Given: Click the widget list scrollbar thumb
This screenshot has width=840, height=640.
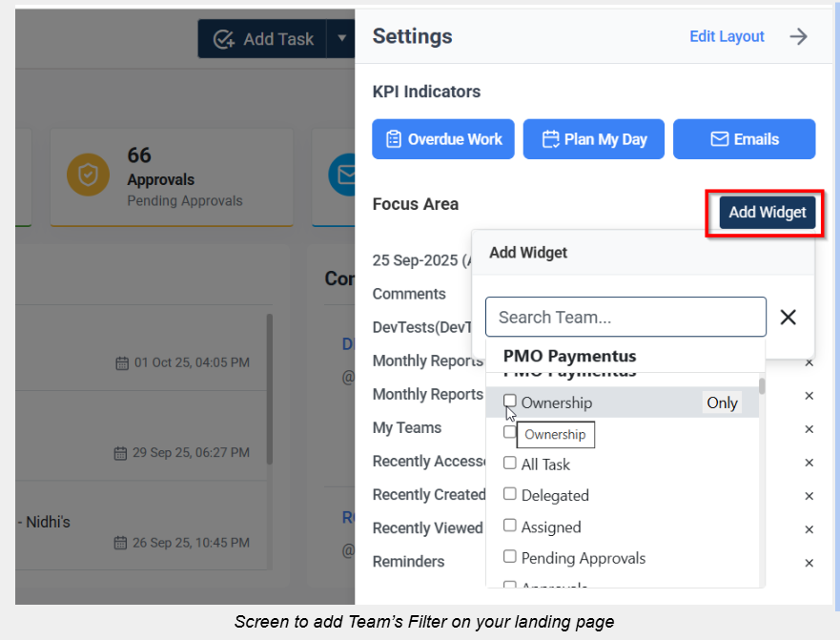Looking at the screenshot, I should click(x=761, y=386).
